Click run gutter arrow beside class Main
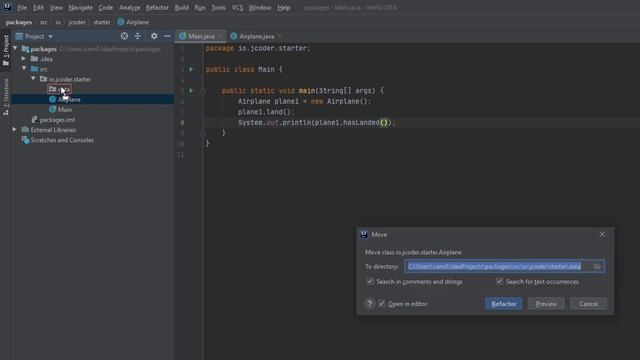This screenshot has width=640, height=360. click(191, 69)
